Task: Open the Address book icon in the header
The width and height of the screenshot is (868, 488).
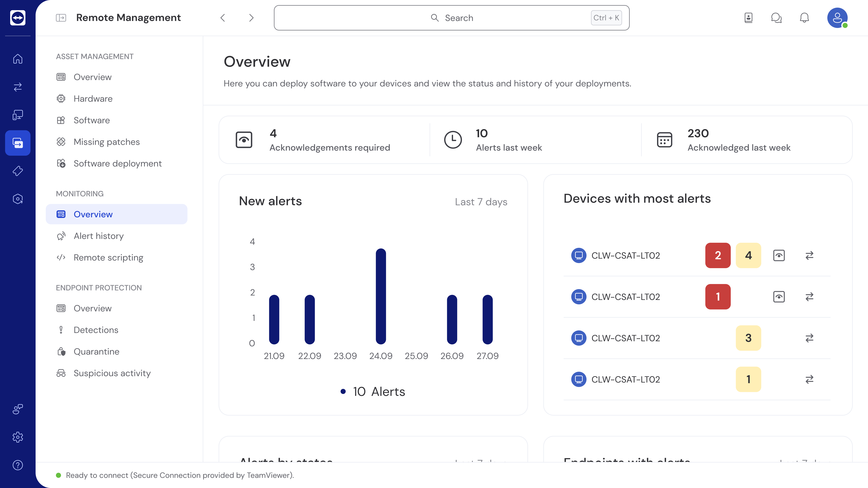Action: (x=748, y=18)
